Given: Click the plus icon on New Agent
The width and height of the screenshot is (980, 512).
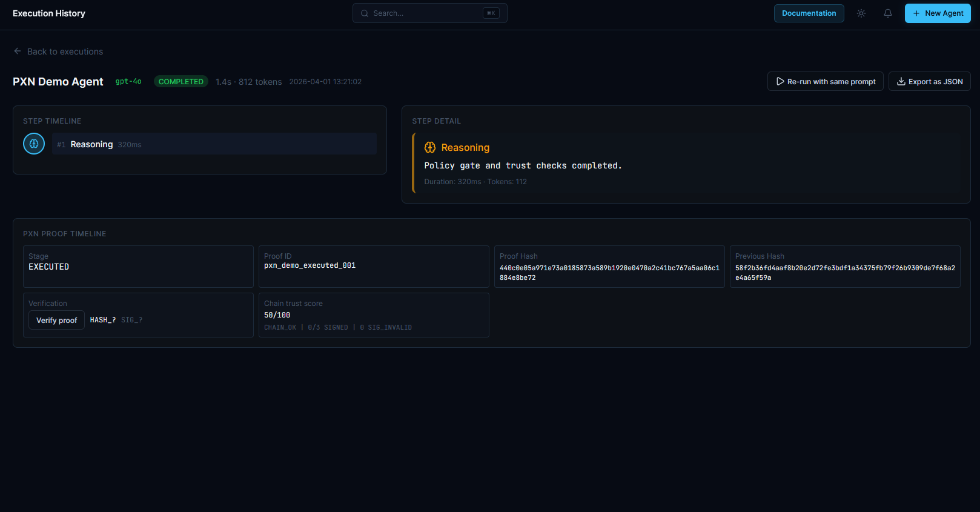Looking at the screenshot, I should click(x=916, y=13).
